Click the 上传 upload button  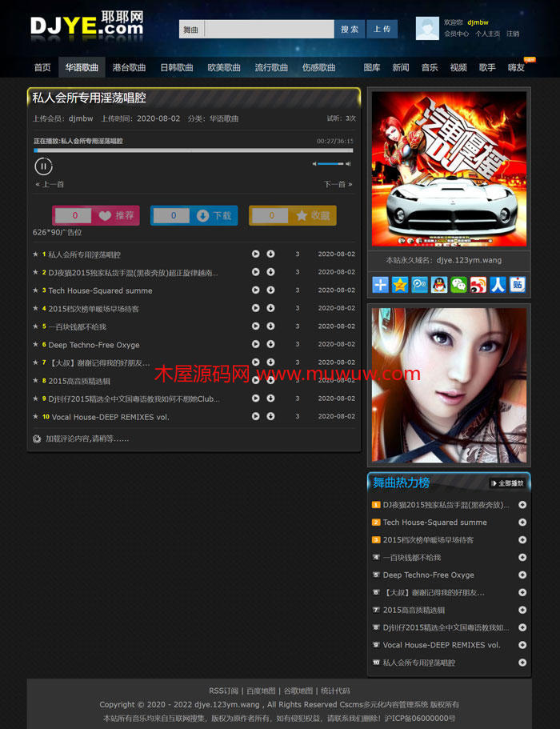click(382, 30)
